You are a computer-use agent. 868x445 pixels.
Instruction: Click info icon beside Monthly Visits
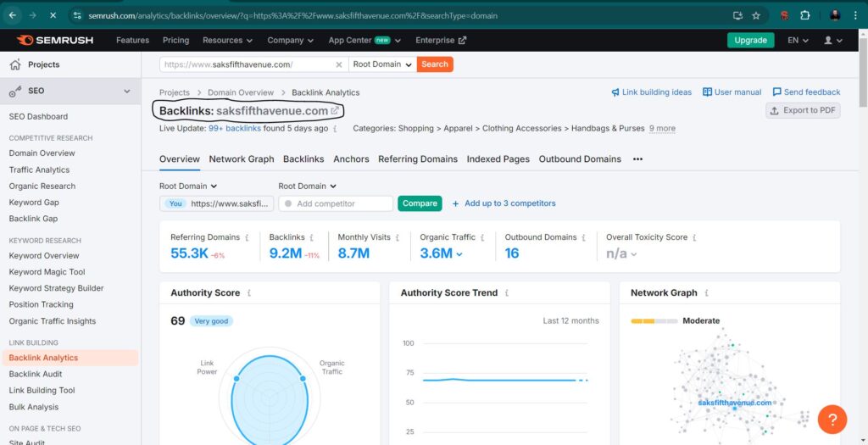click(398, 237)
